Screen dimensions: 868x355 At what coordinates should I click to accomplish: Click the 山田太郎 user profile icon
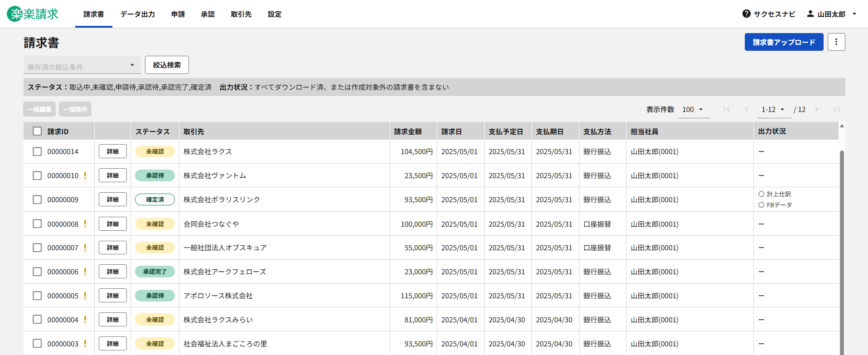tap(810, 14)
